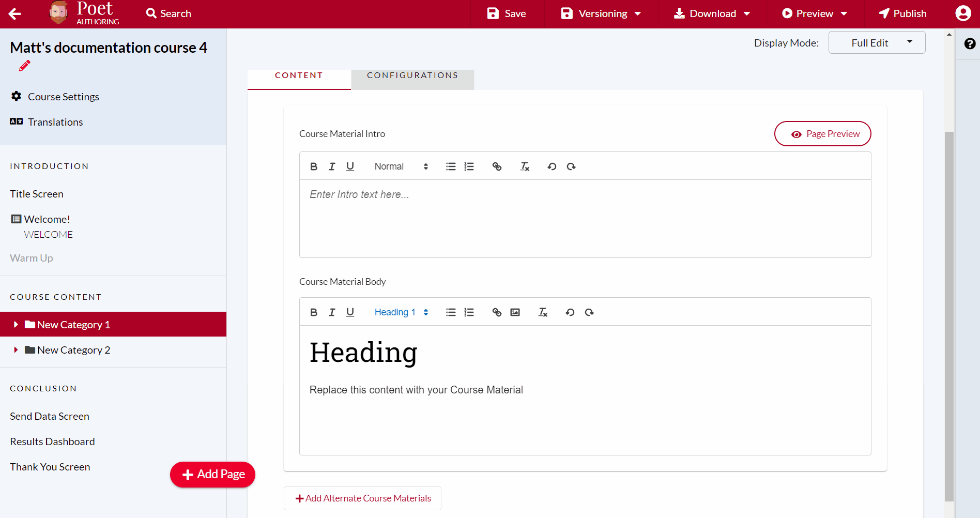This screenshot has width=980, height=518.
Task: Redo a change in the Body editor
Action: tap(589, 312)
